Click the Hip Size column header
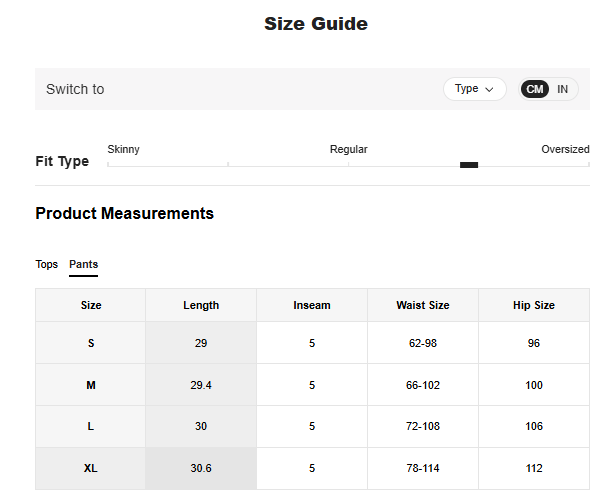 (534, 305)
